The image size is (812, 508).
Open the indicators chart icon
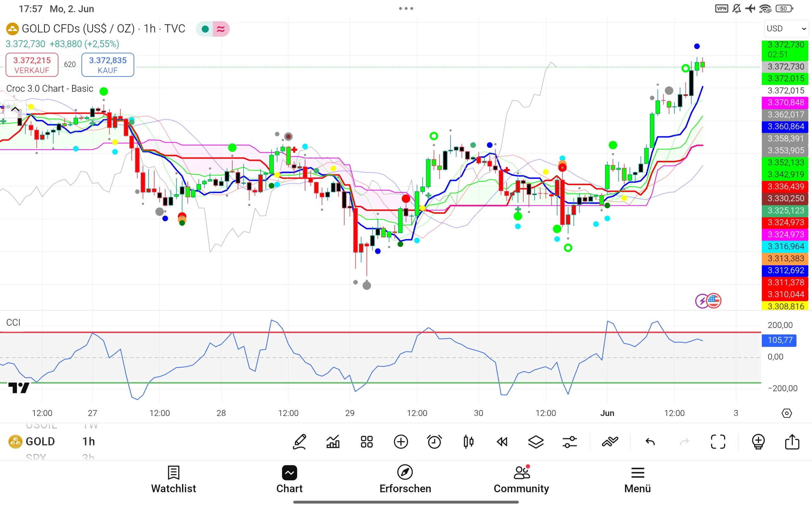tap(333, 441)
